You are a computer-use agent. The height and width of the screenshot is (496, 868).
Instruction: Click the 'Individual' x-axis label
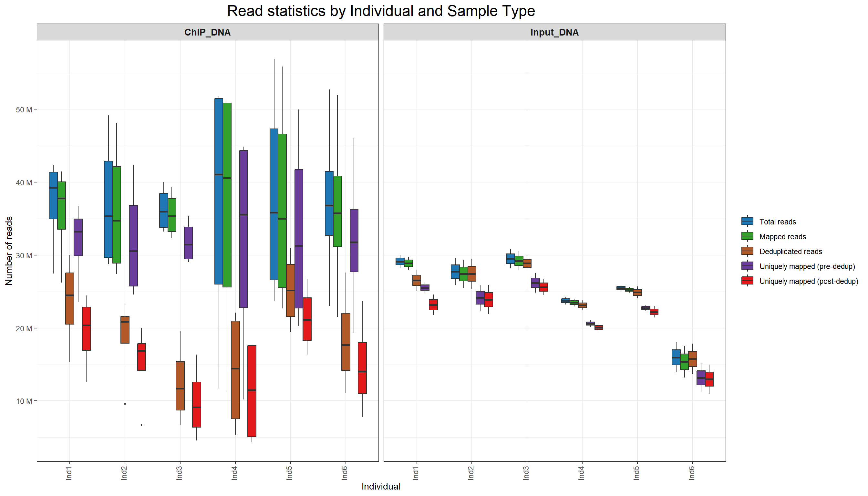point(381,486)
